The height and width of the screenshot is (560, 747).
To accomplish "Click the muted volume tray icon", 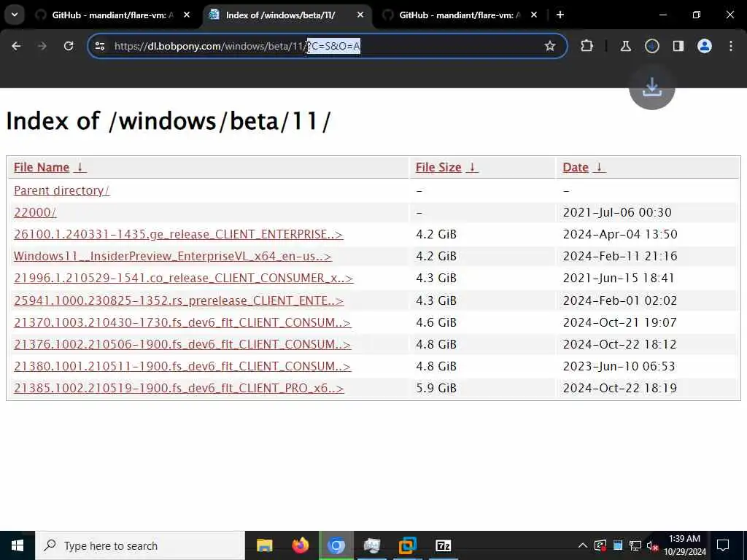I will (651, 546).
